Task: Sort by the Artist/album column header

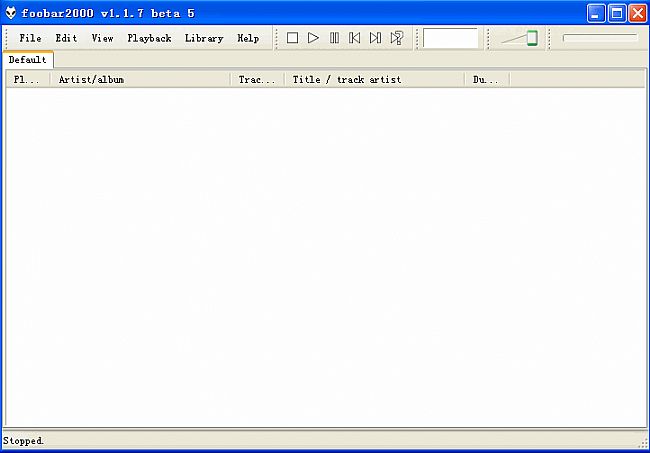Action: [x=140, y=80]
